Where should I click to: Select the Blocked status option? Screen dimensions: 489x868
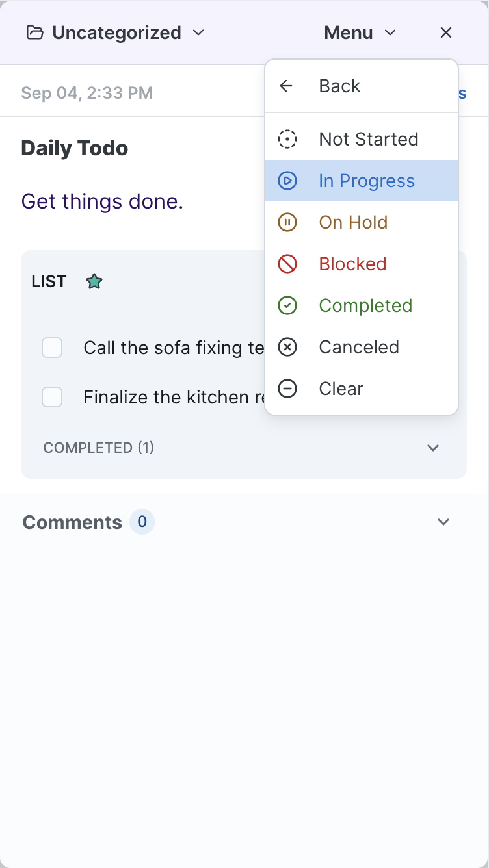tap(352, 264)
